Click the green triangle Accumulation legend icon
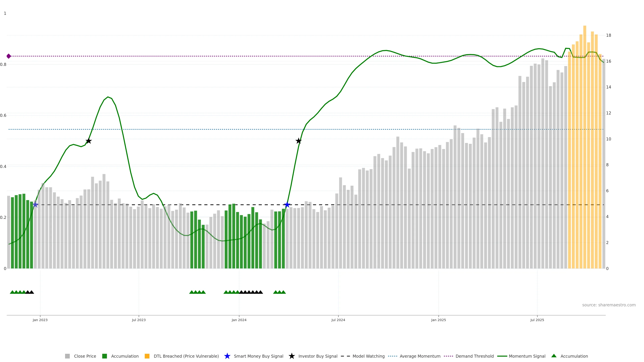644x362 pixels. [554, 356]
